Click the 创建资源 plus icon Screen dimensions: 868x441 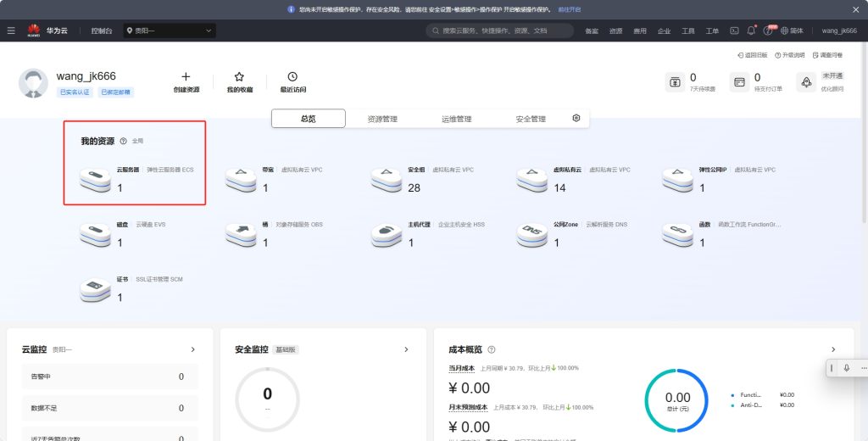click(x=186, y=77)
